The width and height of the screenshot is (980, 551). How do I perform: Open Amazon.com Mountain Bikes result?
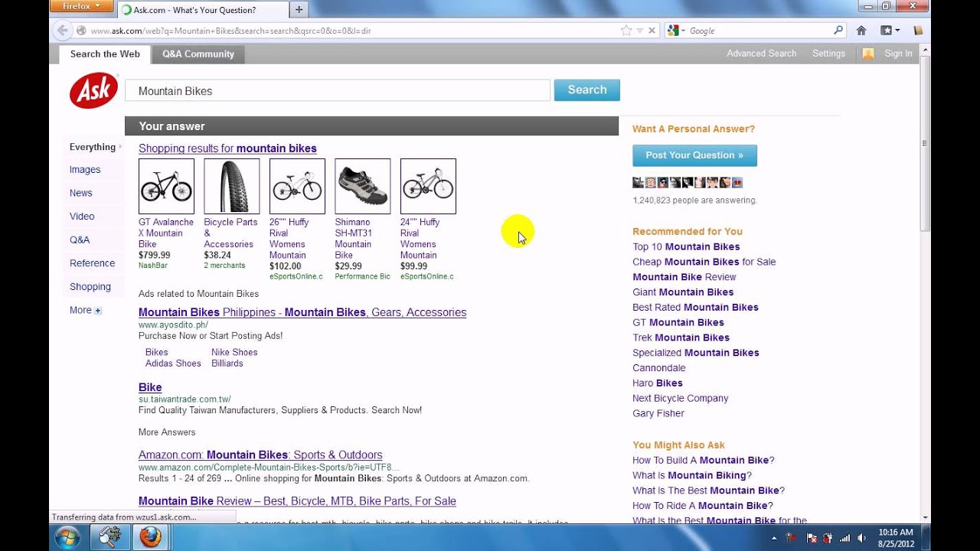click(x=260, y=455)
